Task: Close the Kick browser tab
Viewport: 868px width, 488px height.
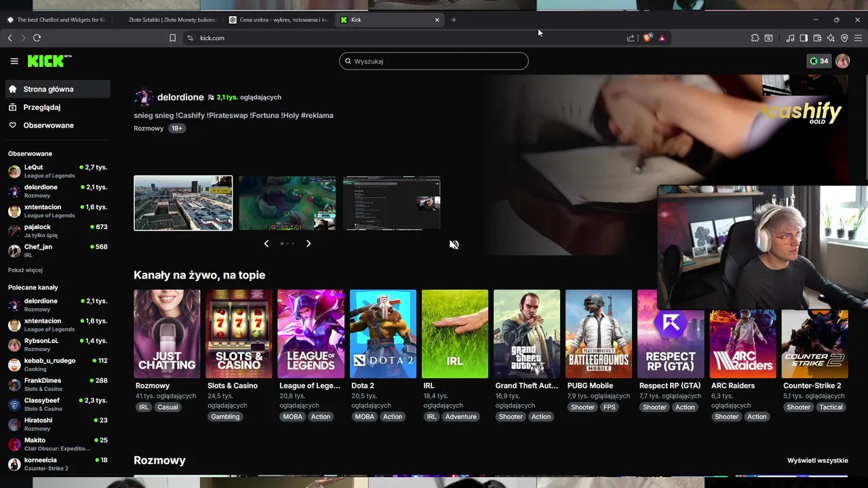Action: pyautogui.click(x=437, y=20)
